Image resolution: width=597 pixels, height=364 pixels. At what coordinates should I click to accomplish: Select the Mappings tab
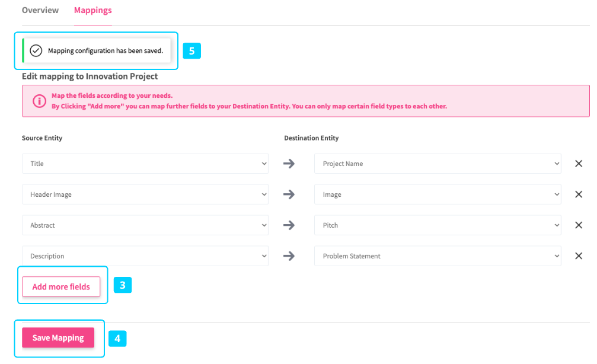coord(93,10)
